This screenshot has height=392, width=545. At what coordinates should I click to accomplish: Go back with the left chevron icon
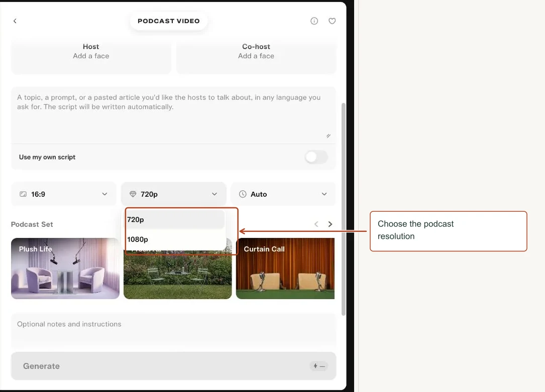[x=15, y=21]
